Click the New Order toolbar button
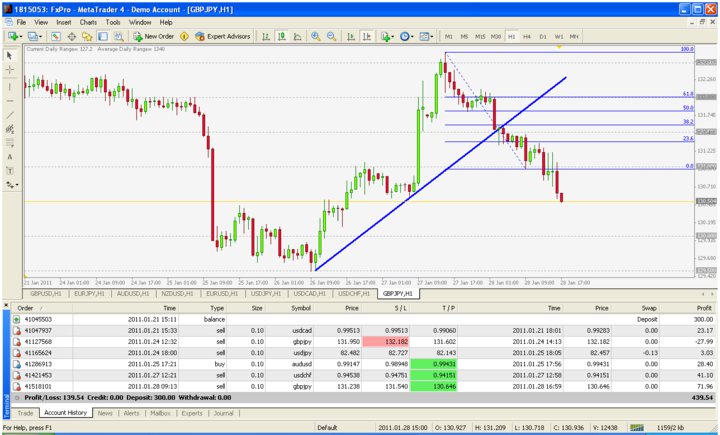The width and height of the screenshot is (720, 435). click(x=153, y=36)
